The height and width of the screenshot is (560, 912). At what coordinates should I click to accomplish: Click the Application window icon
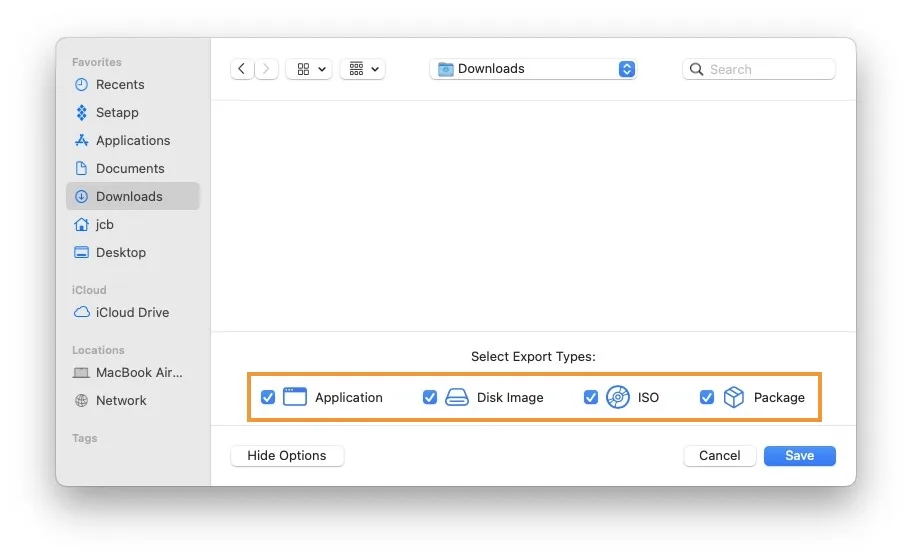pyautogui.click(x=294, y=397)
